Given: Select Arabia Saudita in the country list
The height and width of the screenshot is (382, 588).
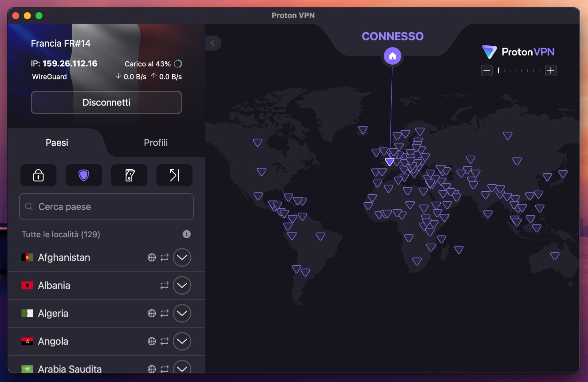Looking at the screenshot, I should 106,365.
